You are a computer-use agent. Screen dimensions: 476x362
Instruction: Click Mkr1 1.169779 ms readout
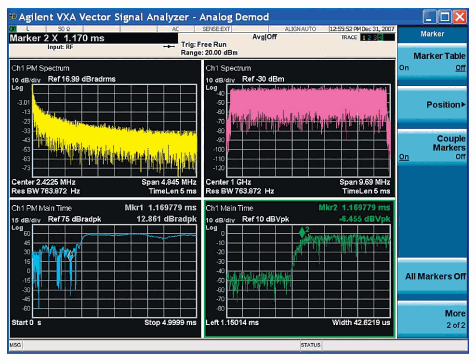coord(161,208)
